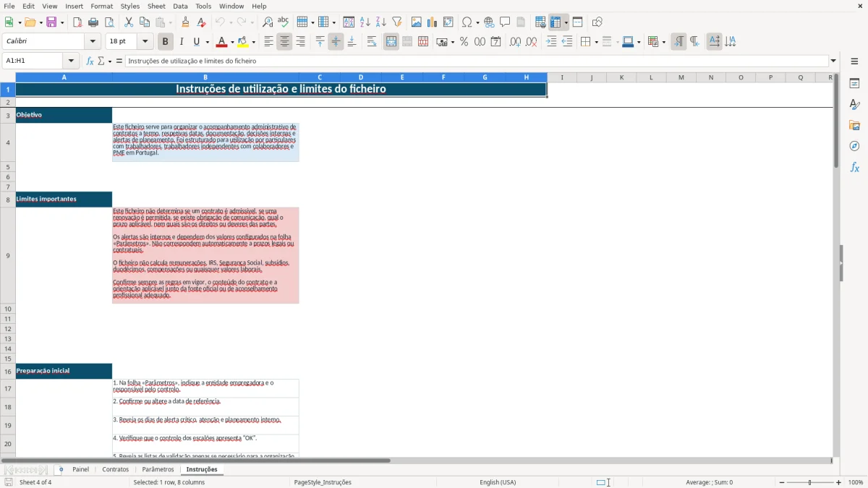Viewport: 868px width, 488px height.
Task: Toggle Center Horizontally alignment
Action: (x=284, y=42)
